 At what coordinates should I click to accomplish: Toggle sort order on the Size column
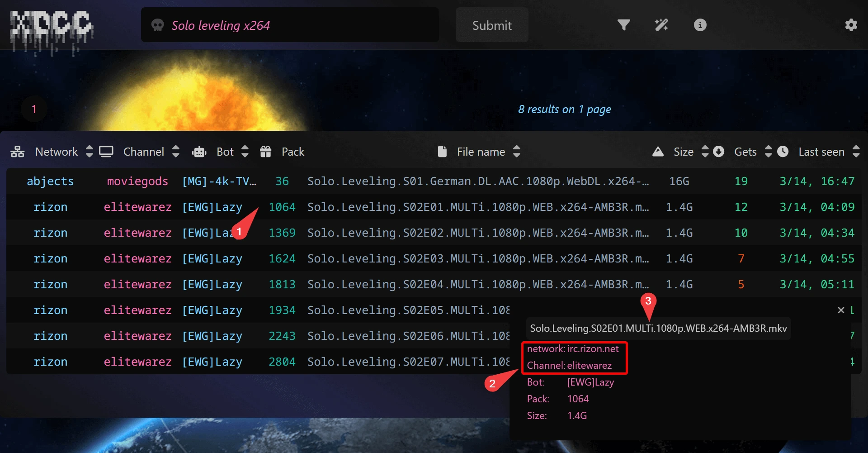click(x=705, y=152)
